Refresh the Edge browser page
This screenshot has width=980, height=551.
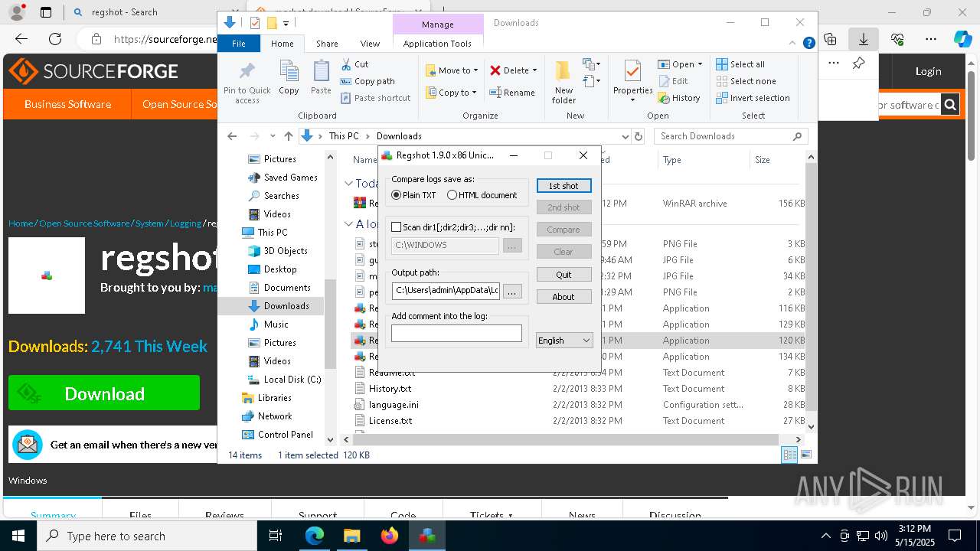[55, 39]
